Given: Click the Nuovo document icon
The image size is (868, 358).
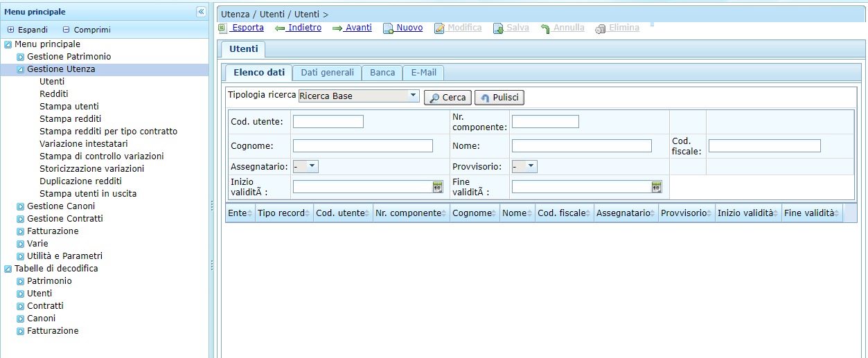Looking at the screenshot, I should [389, 28].
